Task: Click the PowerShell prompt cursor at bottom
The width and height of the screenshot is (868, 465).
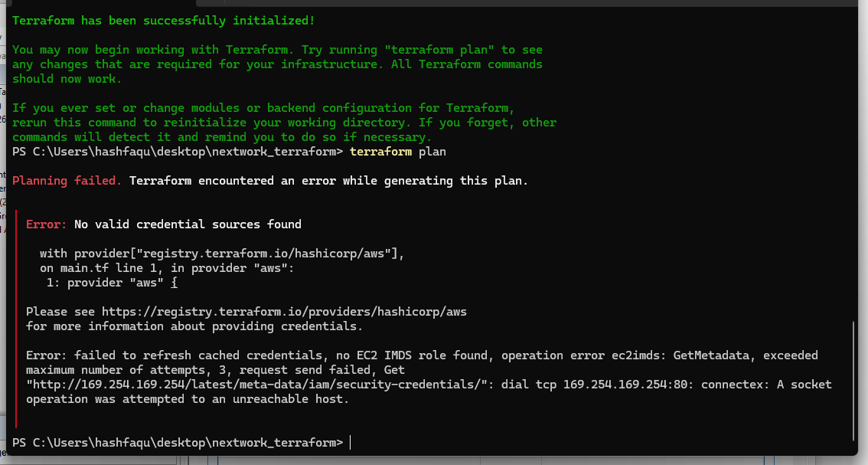Action: [351, 442]
